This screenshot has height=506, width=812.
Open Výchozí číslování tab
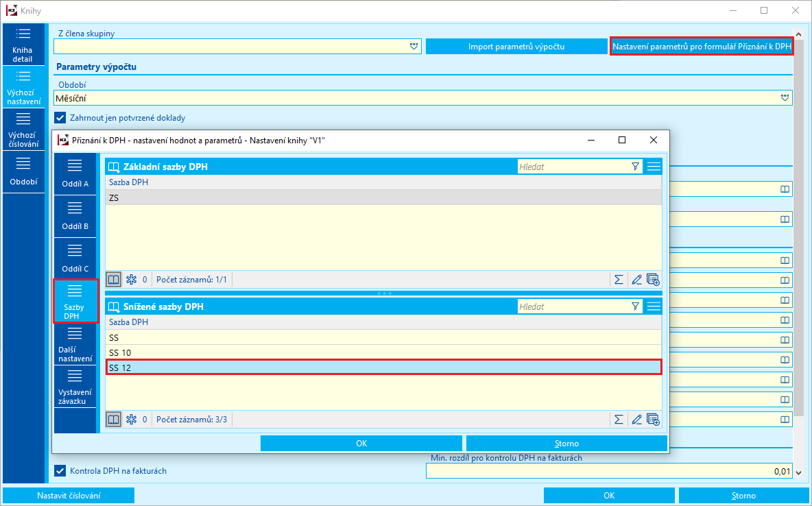(x=23, y=130)
